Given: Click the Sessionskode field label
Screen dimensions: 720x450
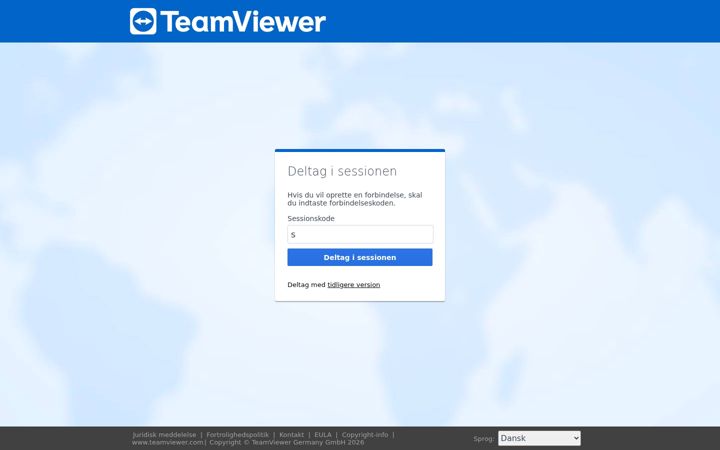Looking at the screenshot, I should pos(311,219).
